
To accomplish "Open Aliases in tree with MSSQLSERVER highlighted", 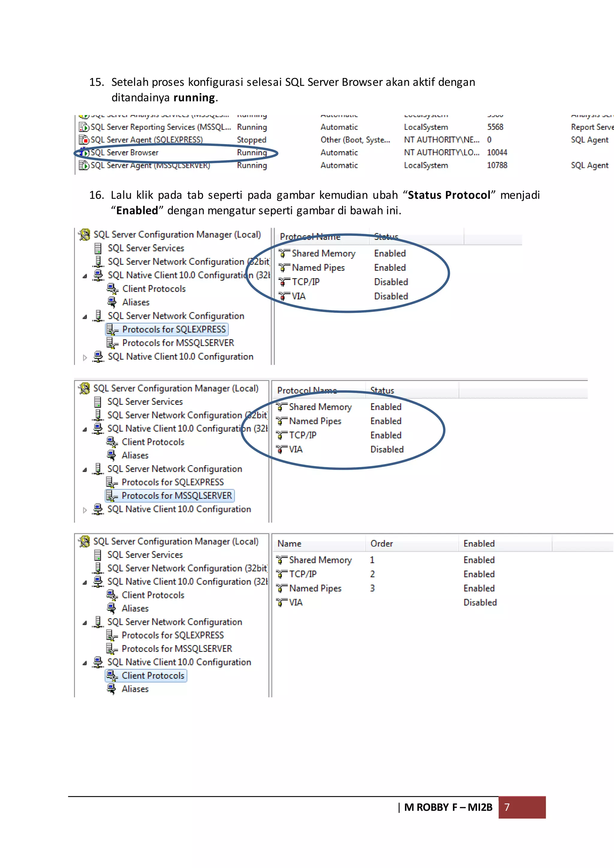I will [x=135, y=456].
